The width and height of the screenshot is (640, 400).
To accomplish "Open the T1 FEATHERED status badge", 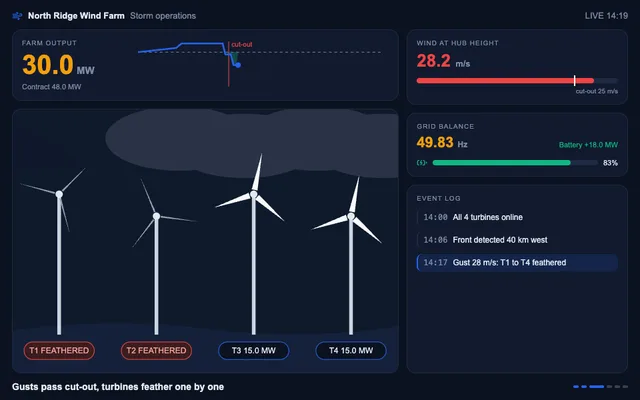I will coord(59,351).
